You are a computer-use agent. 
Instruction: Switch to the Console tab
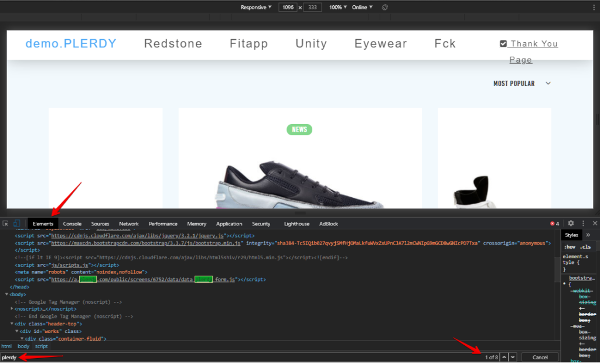[72, 224]
